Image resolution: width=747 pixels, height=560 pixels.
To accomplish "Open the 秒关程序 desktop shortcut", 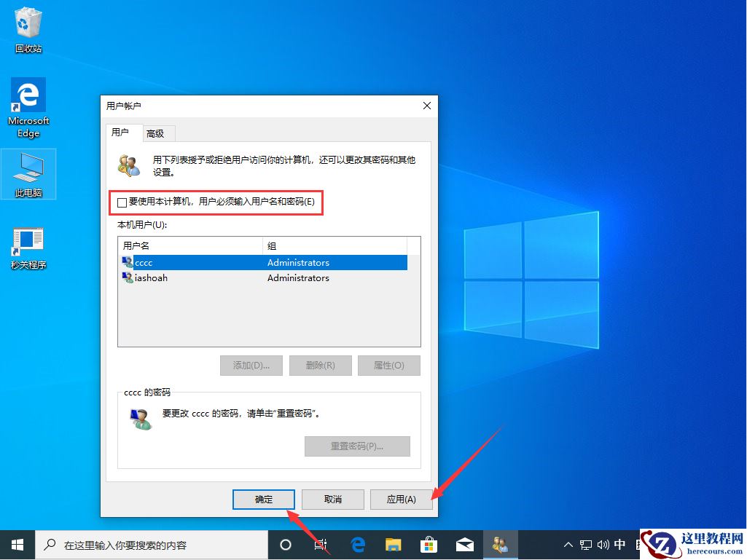I will [x=28, y=240].
